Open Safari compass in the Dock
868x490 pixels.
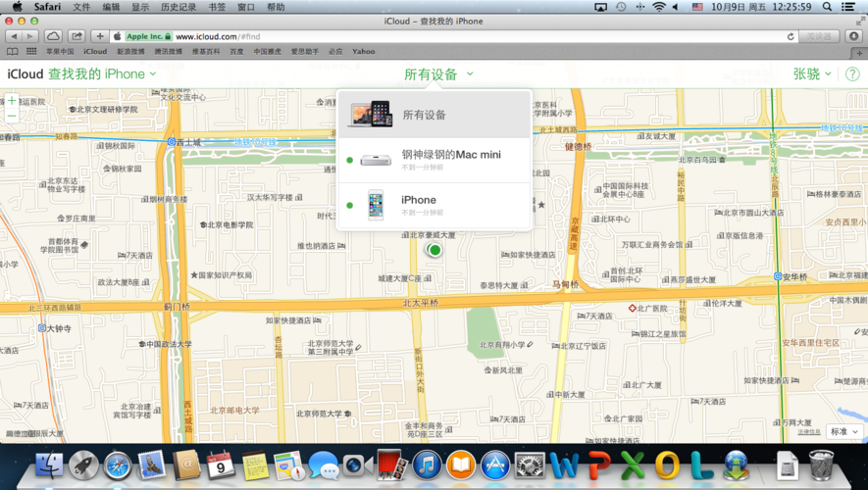click(x=118, y=465)
